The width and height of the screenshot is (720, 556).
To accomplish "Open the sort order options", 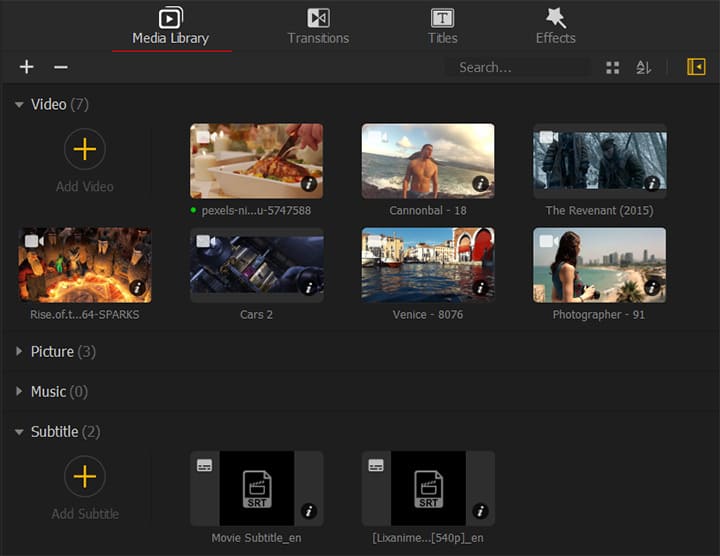I will pyautogui.click(x=644, y=67).
